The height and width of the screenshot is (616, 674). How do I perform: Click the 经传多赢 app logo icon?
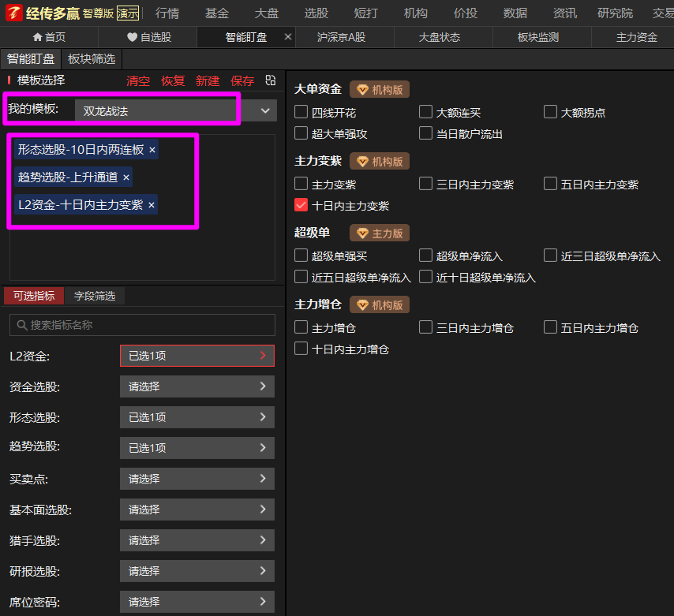click(x=13, y=13)
